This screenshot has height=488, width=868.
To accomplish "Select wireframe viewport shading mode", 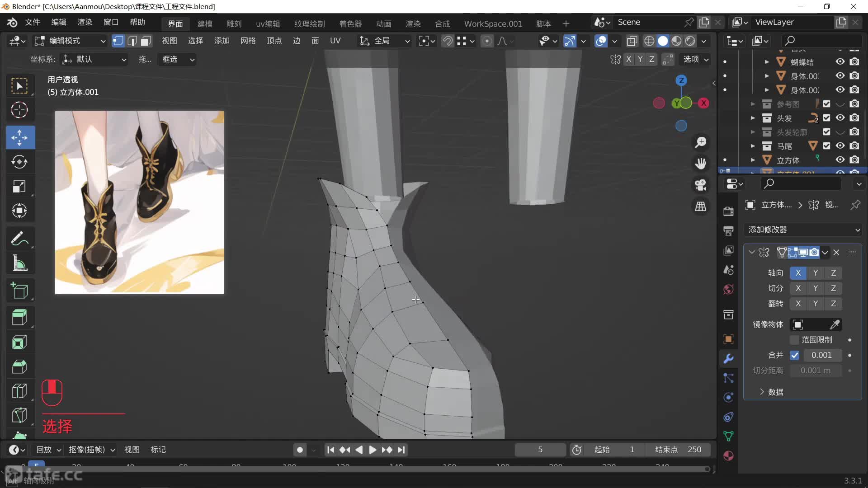I will point(649,41).
